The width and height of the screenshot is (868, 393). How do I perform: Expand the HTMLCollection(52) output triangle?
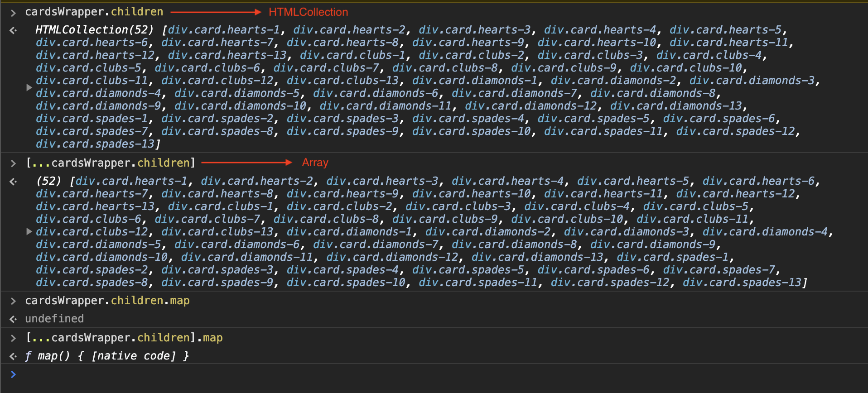pyautogui.click(x=29, y=87)
